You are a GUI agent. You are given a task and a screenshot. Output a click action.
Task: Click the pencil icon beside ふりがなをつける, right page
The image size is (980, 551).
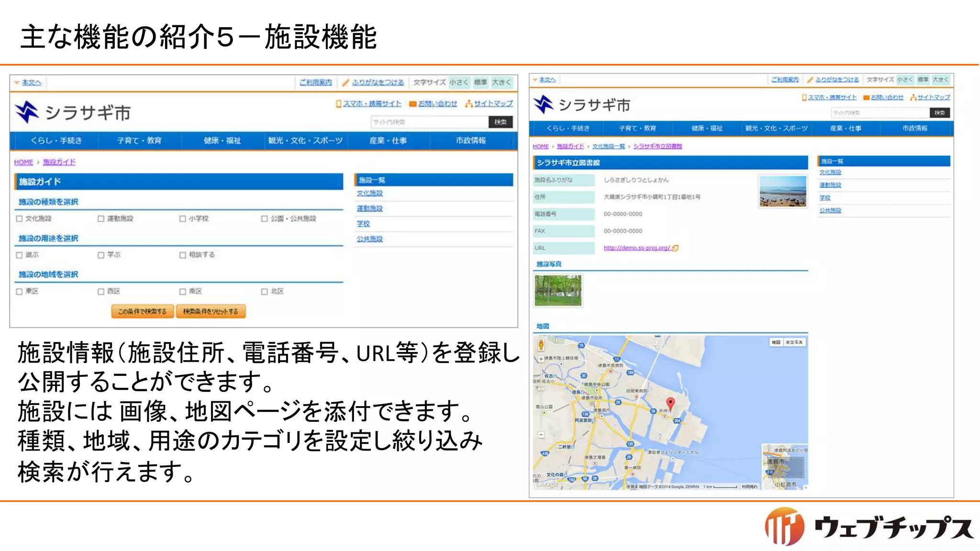point(810,79)
